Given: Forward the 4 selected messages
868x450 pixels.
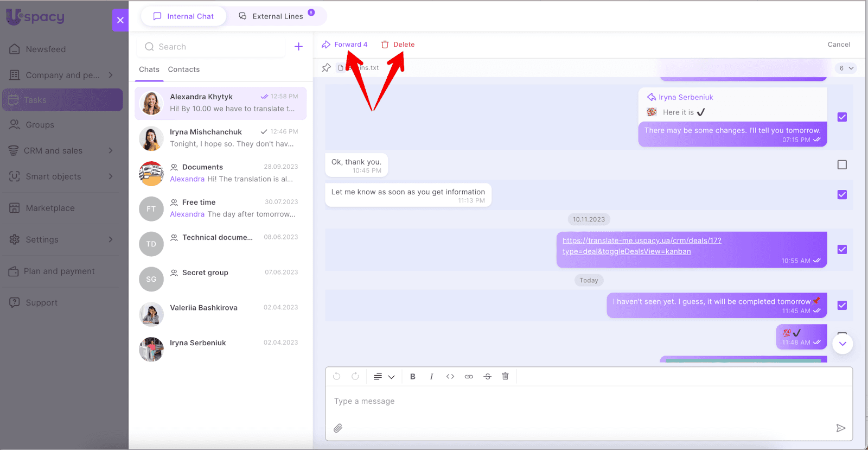Looking at the screenshot, I should [345, 45].
